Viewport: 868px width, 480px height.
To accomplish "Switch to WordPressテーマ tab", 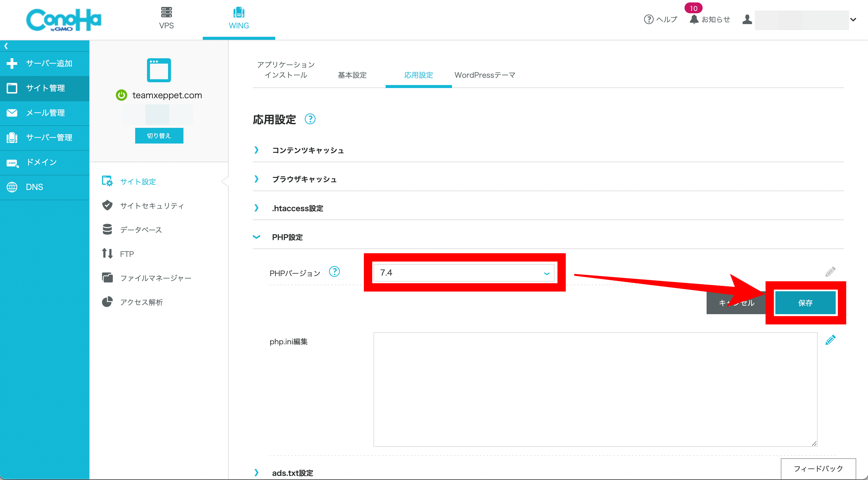I will pos(485,75).
